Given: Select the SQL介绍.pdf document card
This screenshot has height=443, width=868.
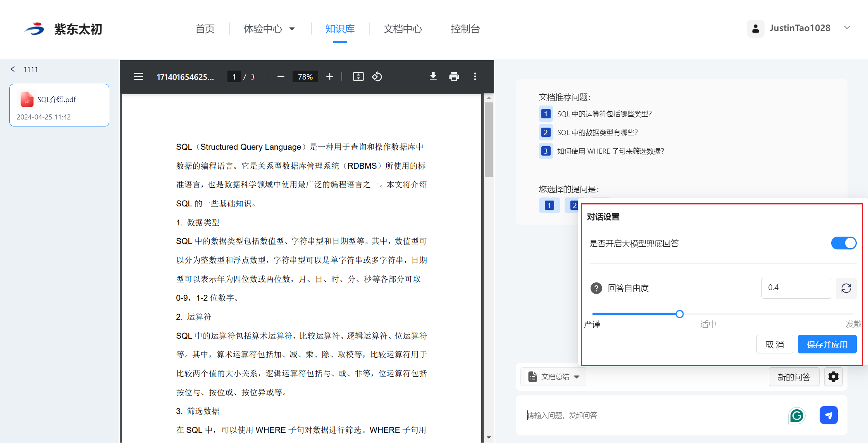Looking at the screenshot, I should [59, 105].
